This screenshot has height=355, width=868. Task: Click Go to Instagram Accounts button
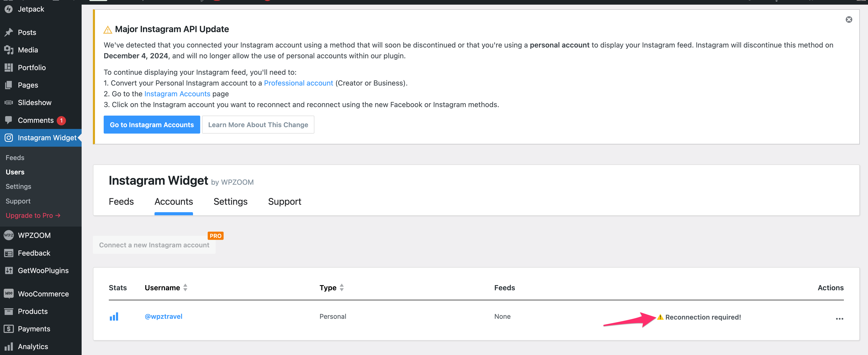pyautogui.click(x=152, y=124)
